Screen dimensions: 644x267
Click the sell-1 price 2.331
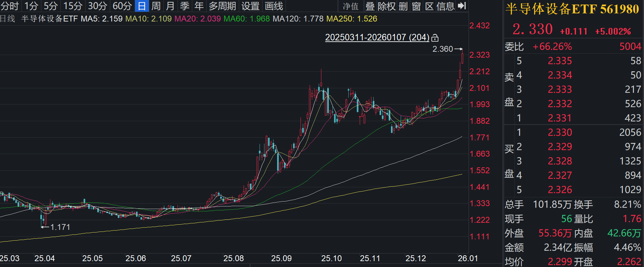(x=559, y=118)
